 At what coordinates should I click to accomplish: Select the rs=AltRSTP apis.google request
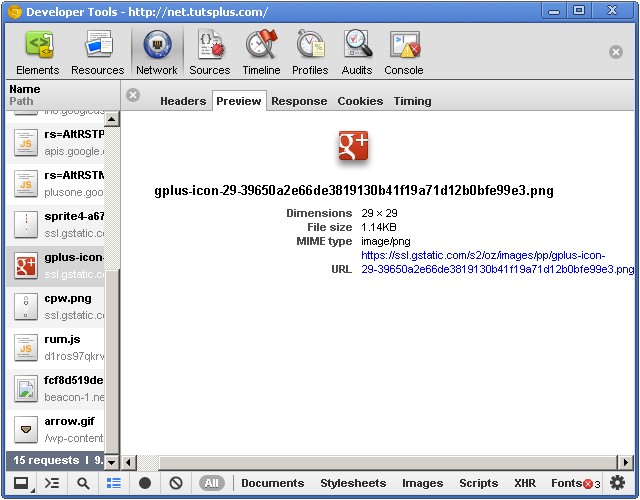(x=55, y=142)
